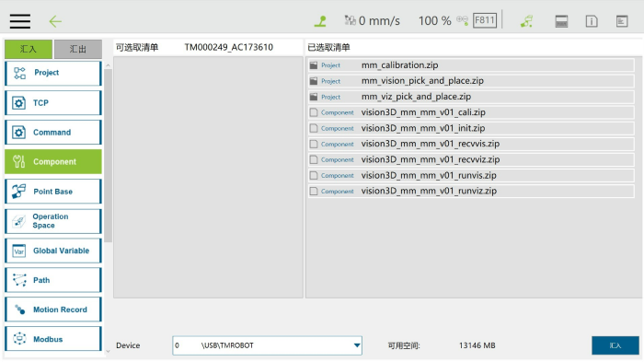
Task: Switch to the 汇出 export tab
Action: tap(78, 50)
